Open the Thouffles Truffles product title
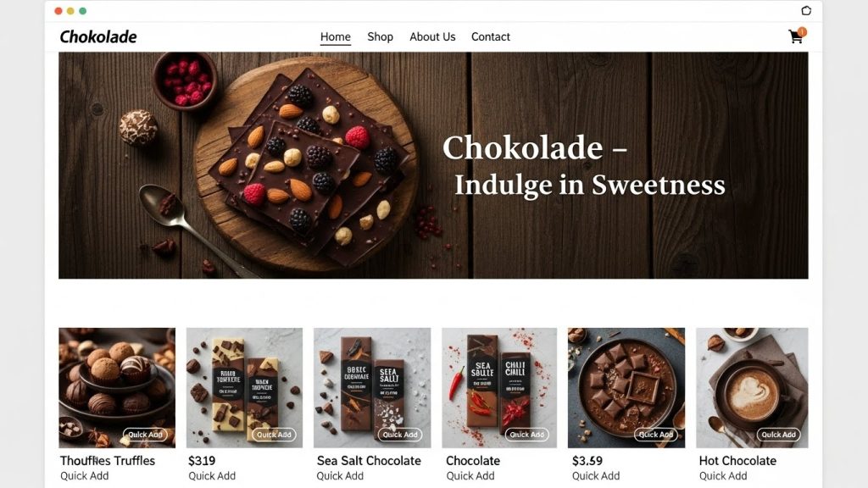The height and width of the screenshot is (488, 868). coord(108,460)
